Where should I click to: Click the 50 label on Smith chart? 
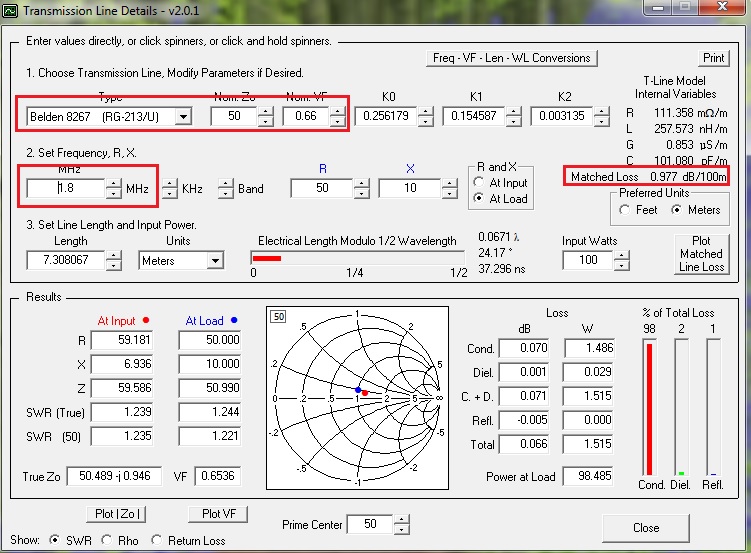click(278, 316)
